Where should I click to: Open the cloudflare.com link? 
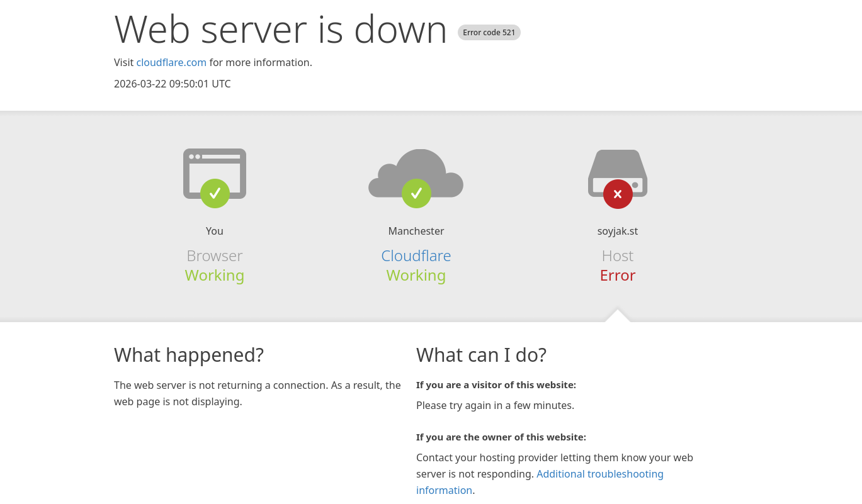click(171, 62)
